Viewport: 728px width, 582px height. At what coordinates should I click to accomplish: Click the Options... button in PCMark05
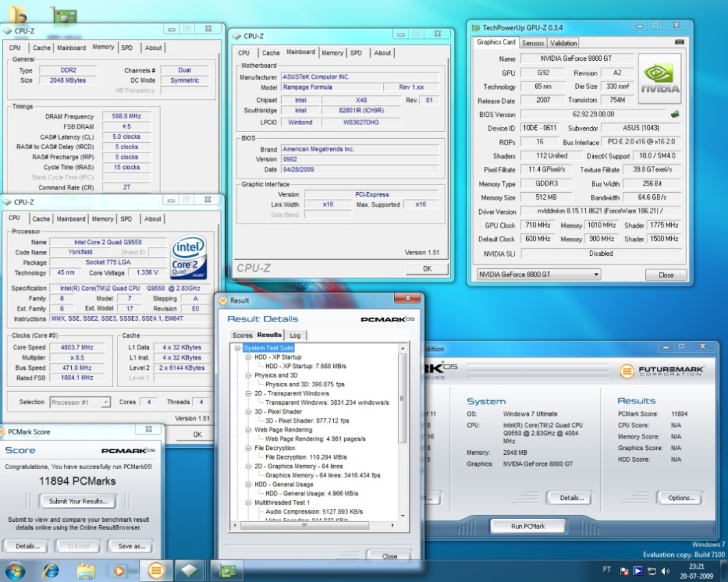[681, 498]
